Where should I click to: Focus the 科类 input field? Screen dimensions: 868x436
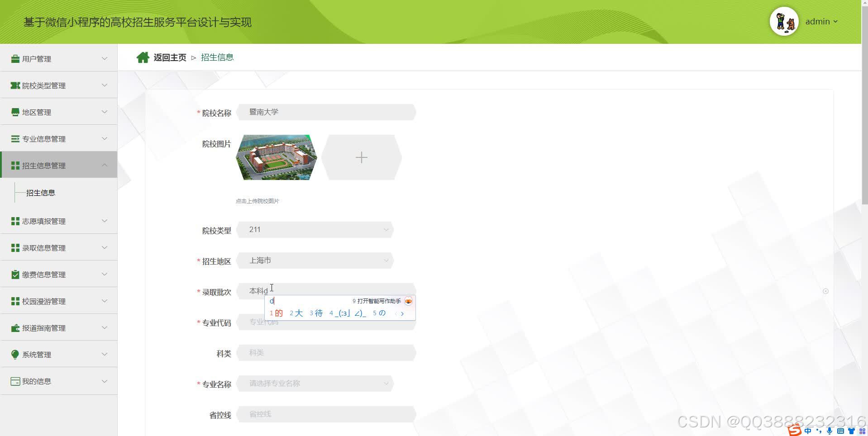pos(326,353)
